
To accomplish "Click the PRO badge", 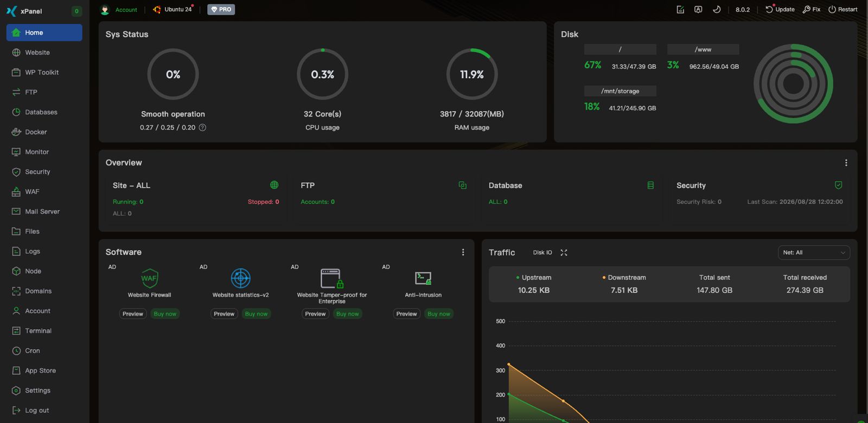I will 221,10.
